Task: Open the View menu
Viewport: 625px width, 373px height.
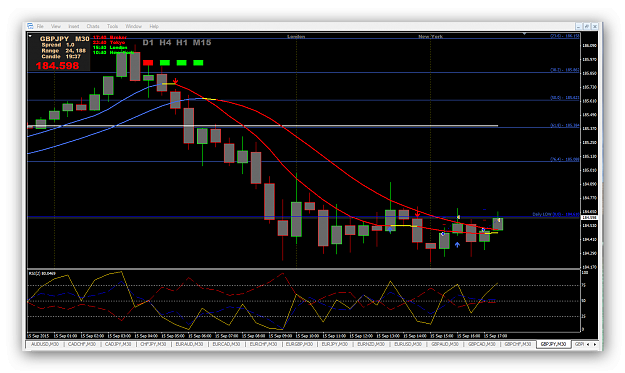Action: click(56, 26)
